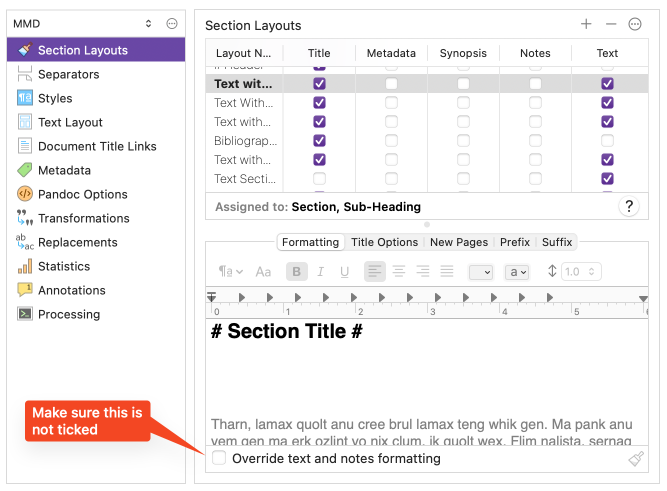The image size is (667, 491).
Task: Open the New Pages tab
Action: point(459,242)
